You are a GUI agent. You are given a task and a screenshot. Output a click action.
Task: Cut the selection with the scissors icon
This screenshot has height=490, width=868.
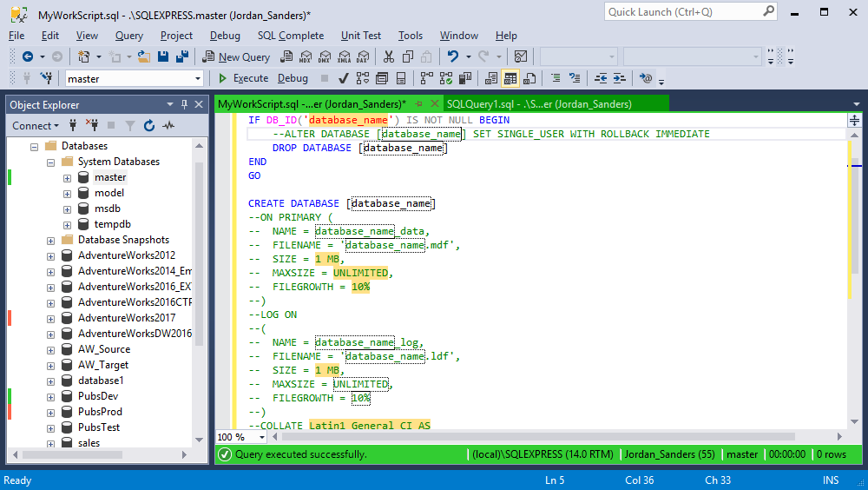389,56
